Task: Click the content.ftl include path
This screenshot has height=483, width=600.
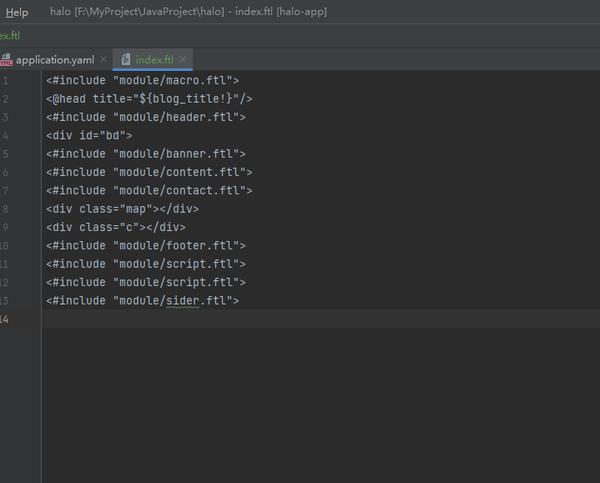Action: [183, 172]
